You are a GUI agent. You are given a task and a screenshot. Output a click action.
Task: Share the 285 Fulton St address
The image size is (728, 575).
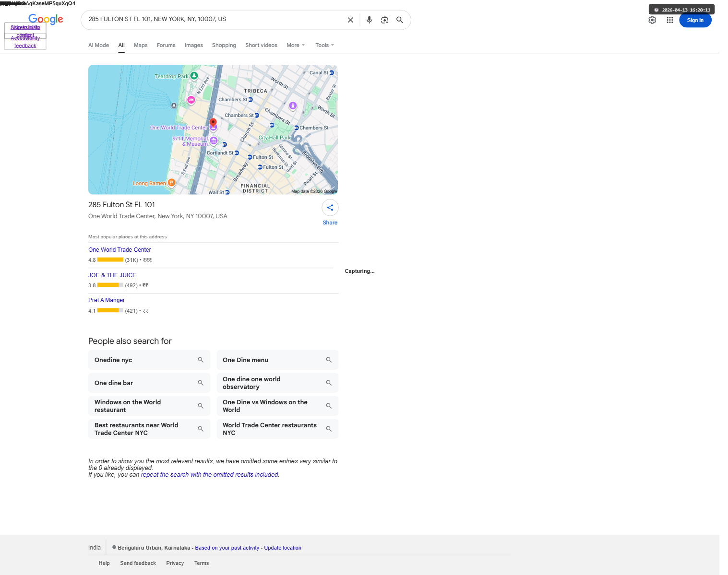click(330, 208)
